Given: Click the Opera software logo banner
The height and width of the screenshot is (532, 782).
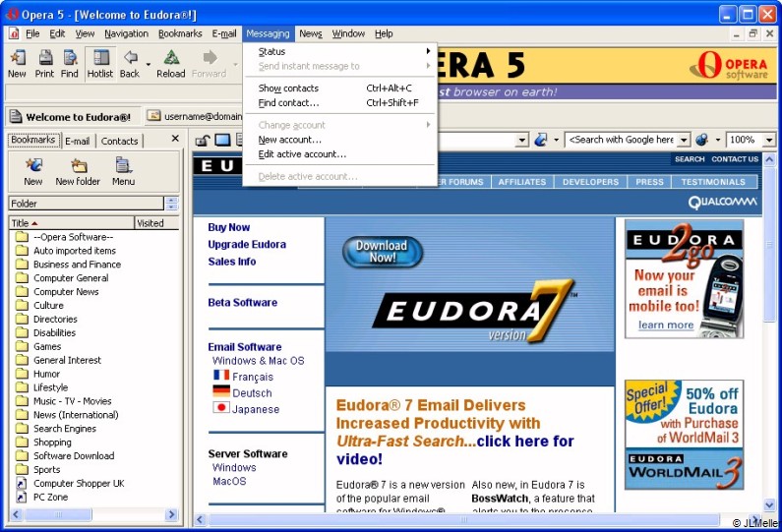Looking at the screenshot, I should coord(729,66).
